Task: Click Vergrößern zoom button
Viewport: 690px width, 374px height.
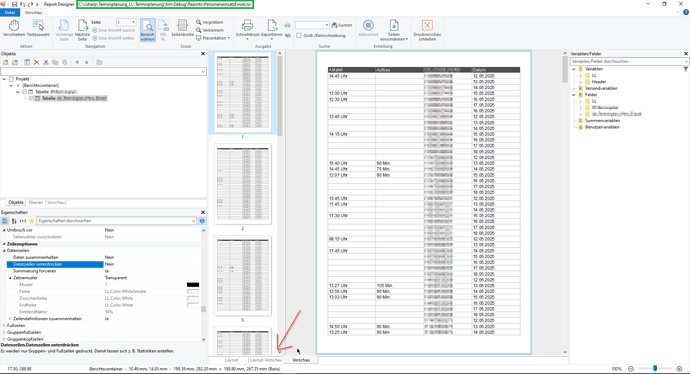Action: click(x=210, y=22)
